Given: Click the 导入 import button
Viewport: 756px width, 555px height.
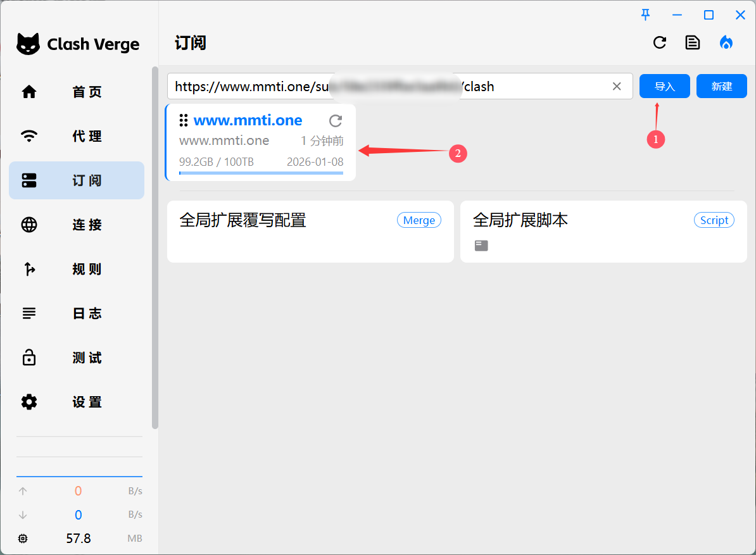Looking at the screenshot, I should point(664,87).
